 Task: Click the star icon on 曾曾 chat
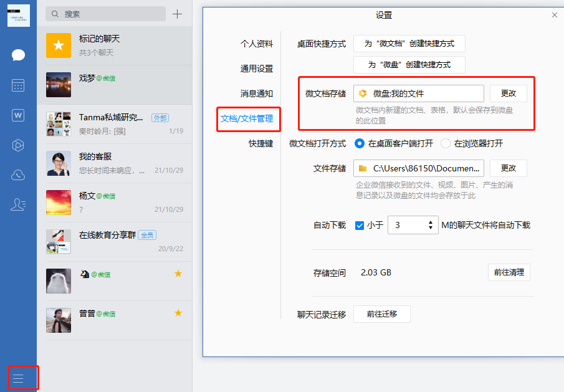pyautogui.click(x=178, y=313)
